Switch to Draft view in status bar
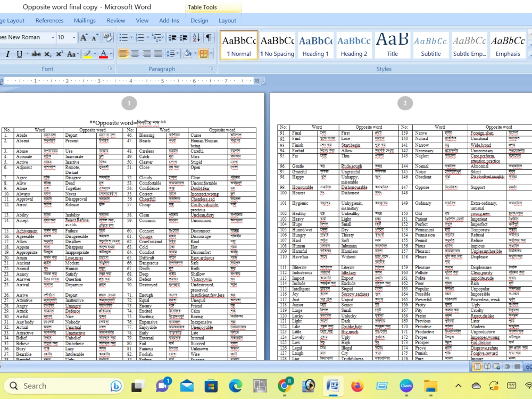Screen dimensions: 532x399 pyautogui.click(x=517, y=367)
